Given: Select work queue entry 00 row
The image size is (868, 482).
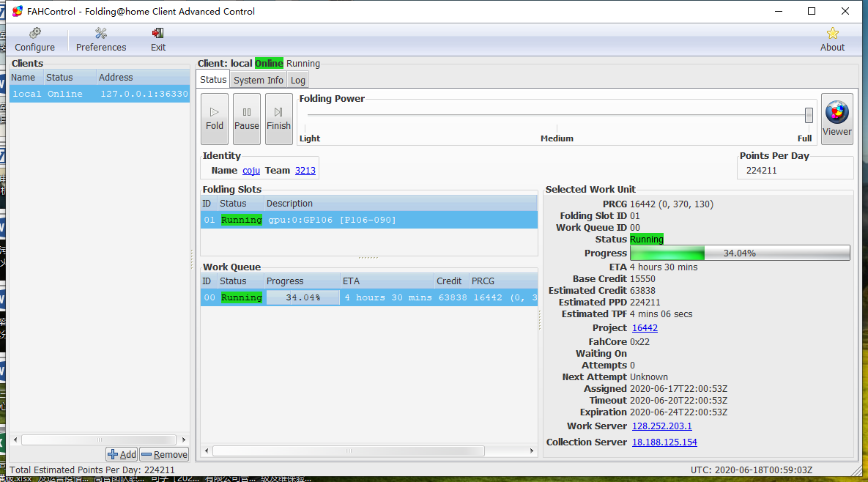Looking at the screenshot, I should pyautogui.click(x=369, y=297).
